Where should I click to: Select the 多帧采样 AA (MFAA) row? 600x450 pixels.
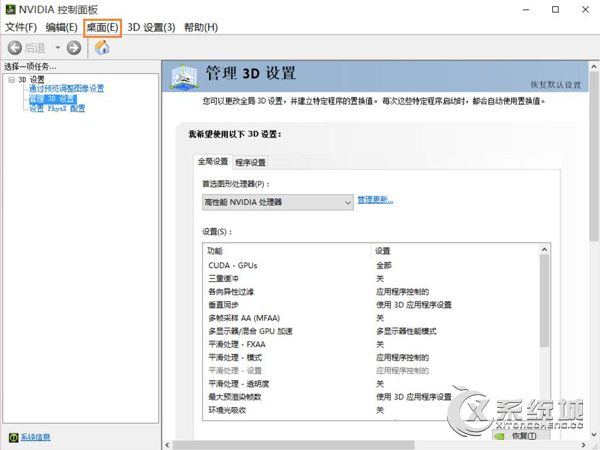[x=371, y=318]
